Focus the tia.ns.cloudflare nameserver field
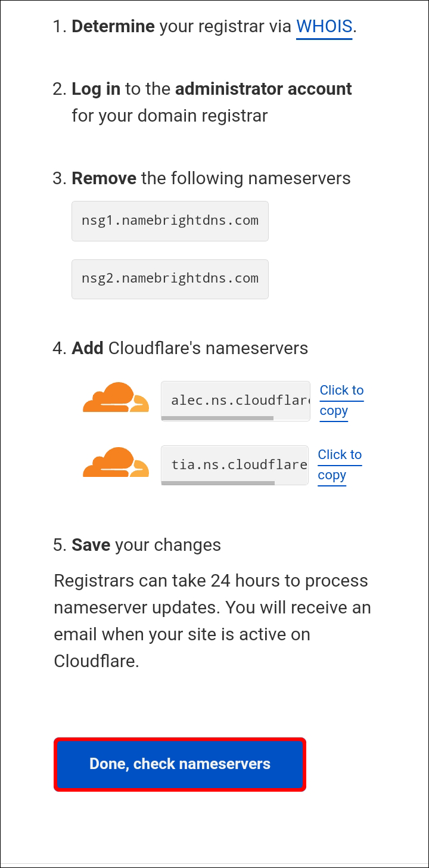429x868 pixels. (234, 464)
